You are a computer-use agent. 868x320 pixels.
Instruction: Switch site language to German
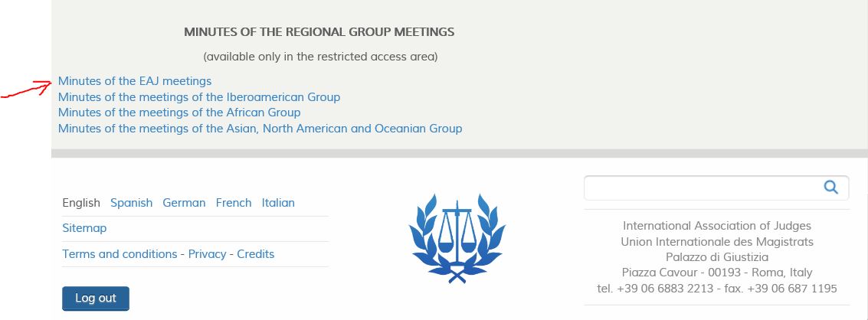[x=184, y=203]
